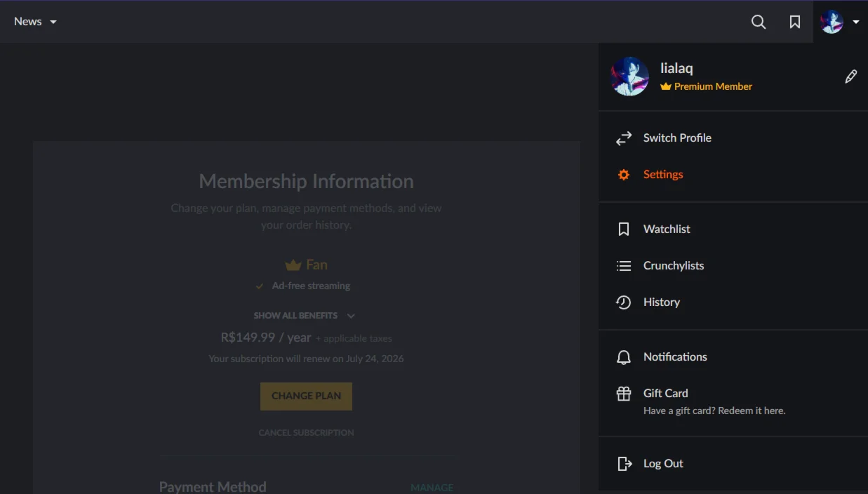This screenshot has width=868, height=494.
Task: Click the pencil edit profile icon
Action: point(850,76)
